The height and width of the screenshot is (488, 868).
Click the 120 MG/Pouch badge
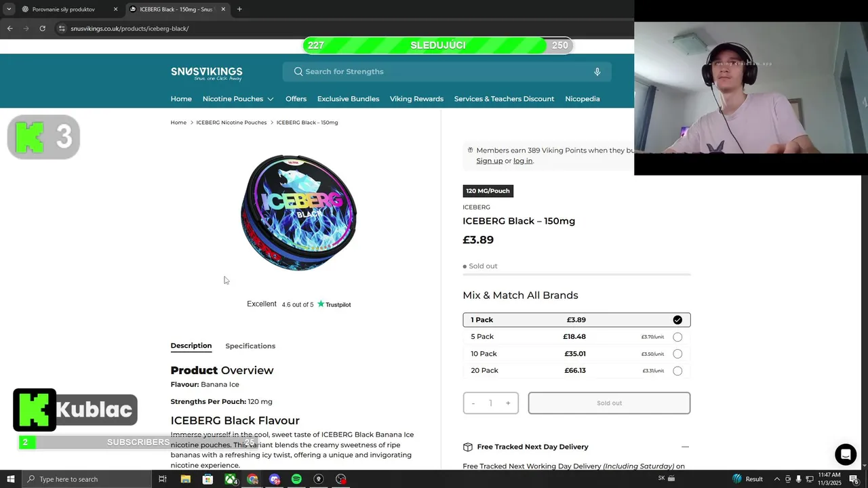pos(488,191)
